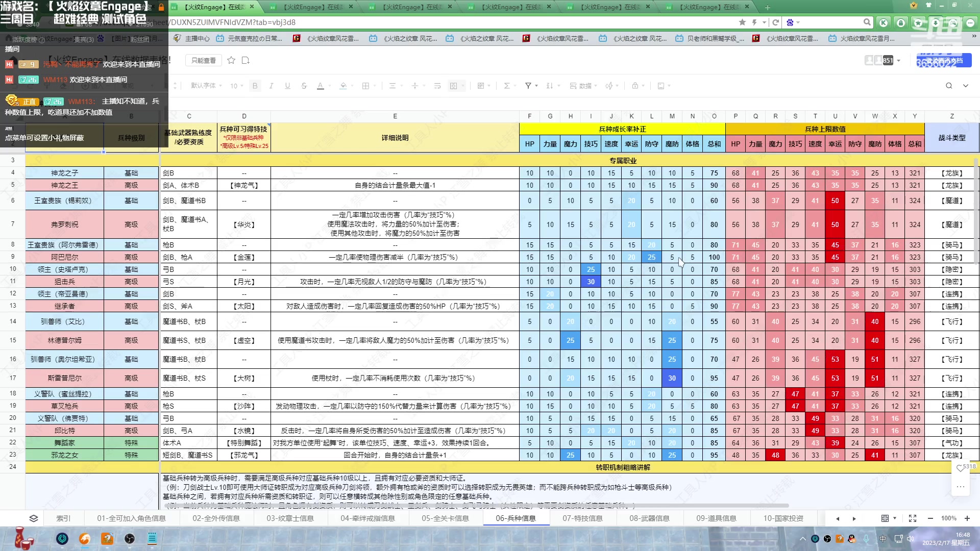The image size is (980, 551).
Task: Switch to the 08-武器信息 sheet tab
Action: 649,518
